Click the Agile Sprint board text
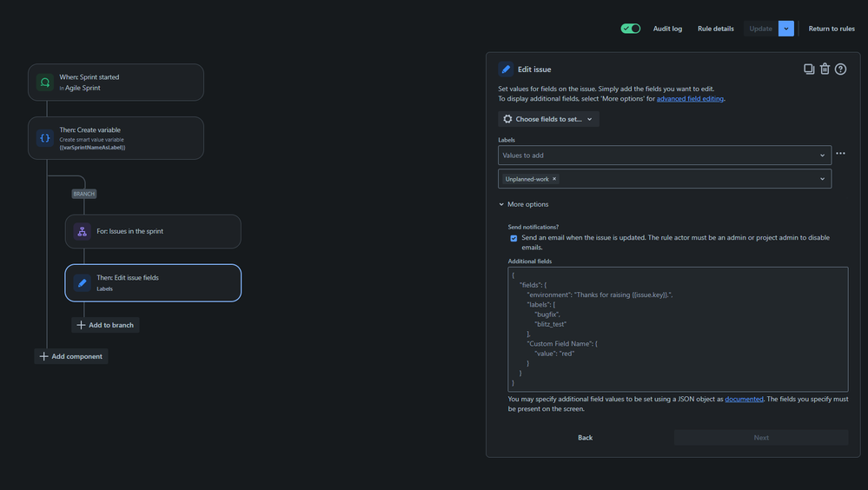The height and width of the screenshot is (490, 868). [83, 88]
